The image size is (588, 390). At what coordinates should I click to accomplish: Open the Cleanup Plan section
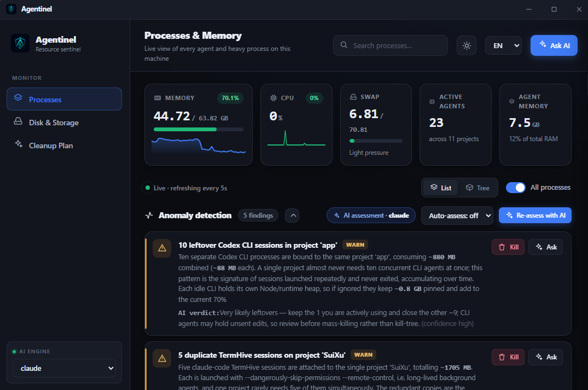pyautogui.click(x=64, y=145)
